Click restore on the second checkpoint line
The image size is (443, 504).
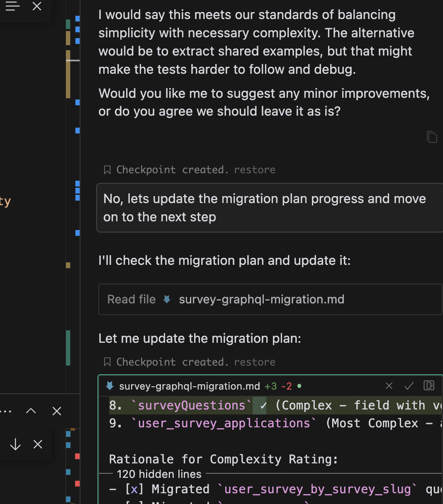(x=255, y=362)
